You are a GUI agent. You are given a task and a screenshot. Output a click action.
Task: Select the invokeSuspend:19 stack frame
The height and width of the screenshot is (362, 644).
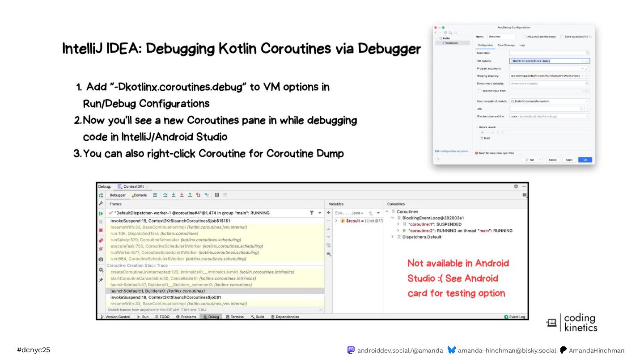pyautogui.click(x=215, y=221)
